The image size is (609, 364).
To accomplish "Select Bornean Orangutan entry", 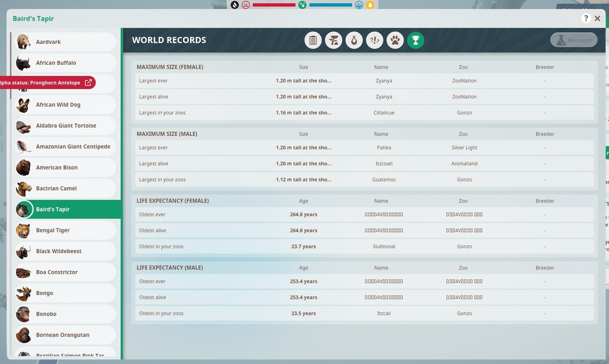I will pyautogui.click(x=66, y=335).
